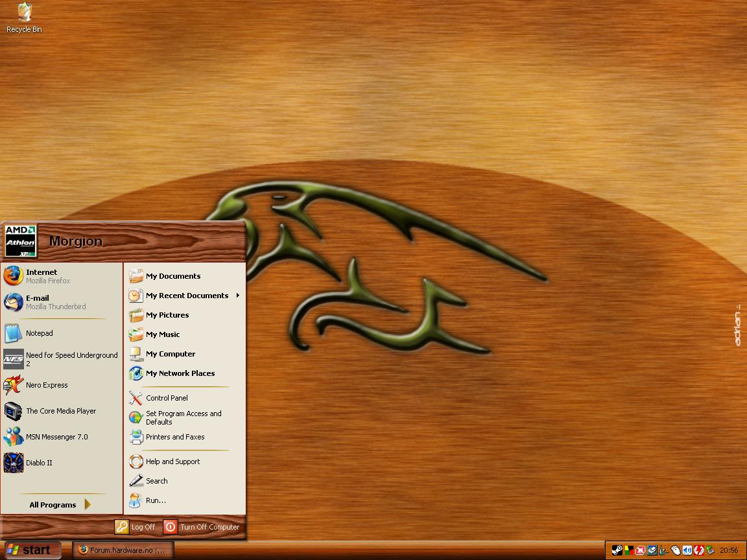The image size is (747, 560).
Task: Click the Safely Remove Hardware tray icon
Action: 710,550
